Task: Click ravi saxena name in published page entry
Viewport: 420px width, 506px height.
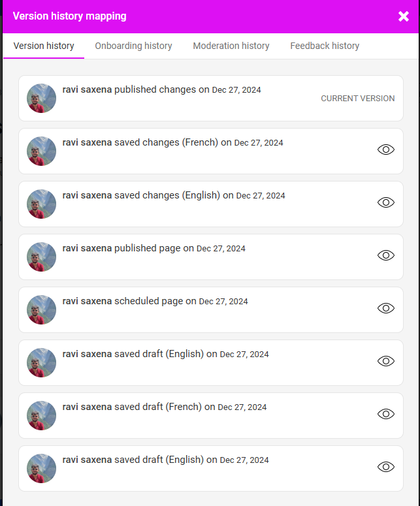Action: [x=87, y=248]
